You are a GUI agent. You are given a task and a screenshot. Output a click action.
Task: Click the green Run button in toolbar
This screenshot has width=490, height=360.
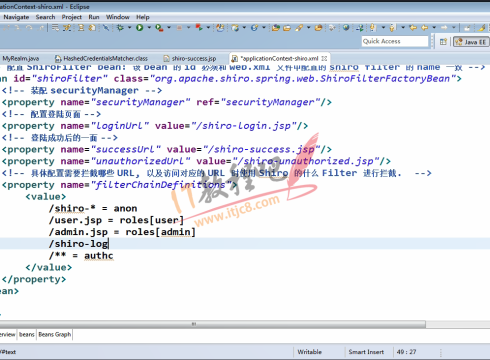pos(140,28)
